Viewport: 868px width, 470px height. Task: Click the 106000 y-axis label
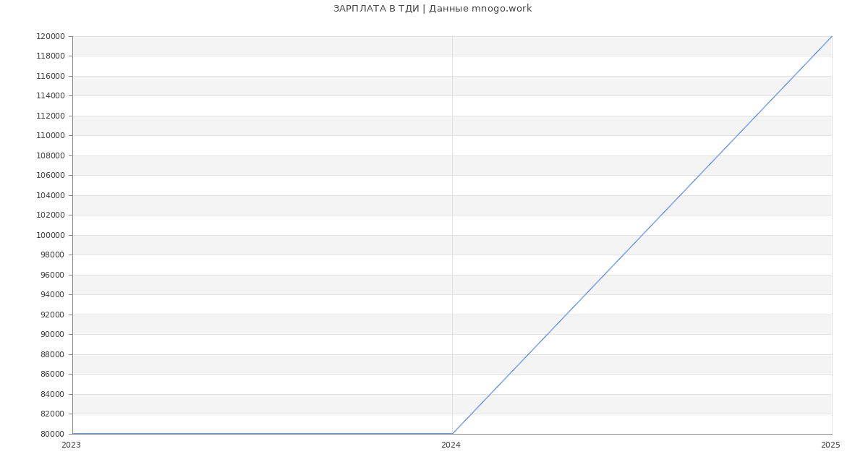click(50, 175)
